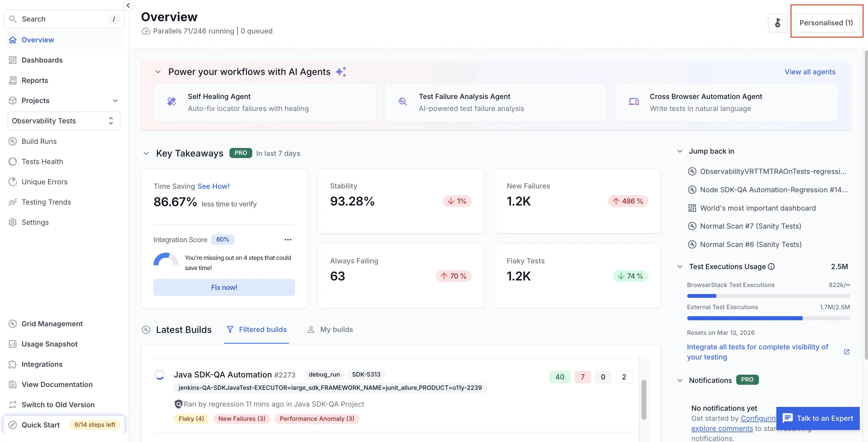Open Usage Snapshot from the sidebar
Screen dimensions: 868x442
[x=50, y=344]
